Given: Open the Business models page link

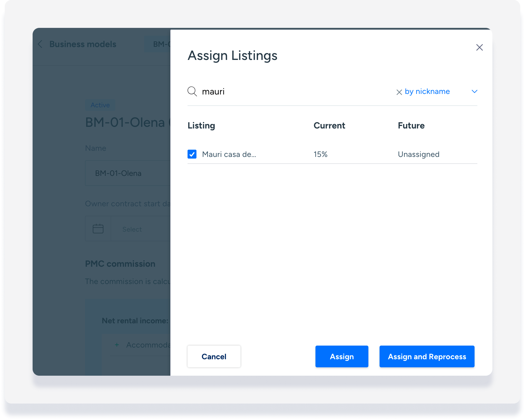Looking at the screenshot, I should [83, 44].
